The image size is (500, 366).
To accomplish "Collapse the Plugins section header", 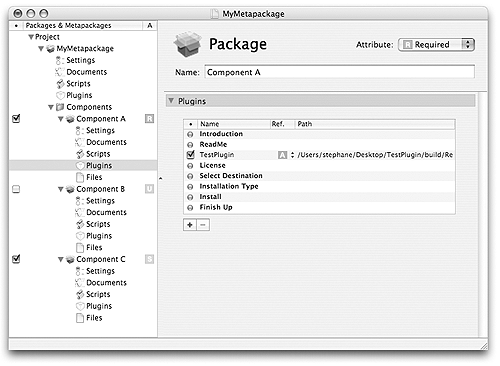I will click(x=171, y=101).
